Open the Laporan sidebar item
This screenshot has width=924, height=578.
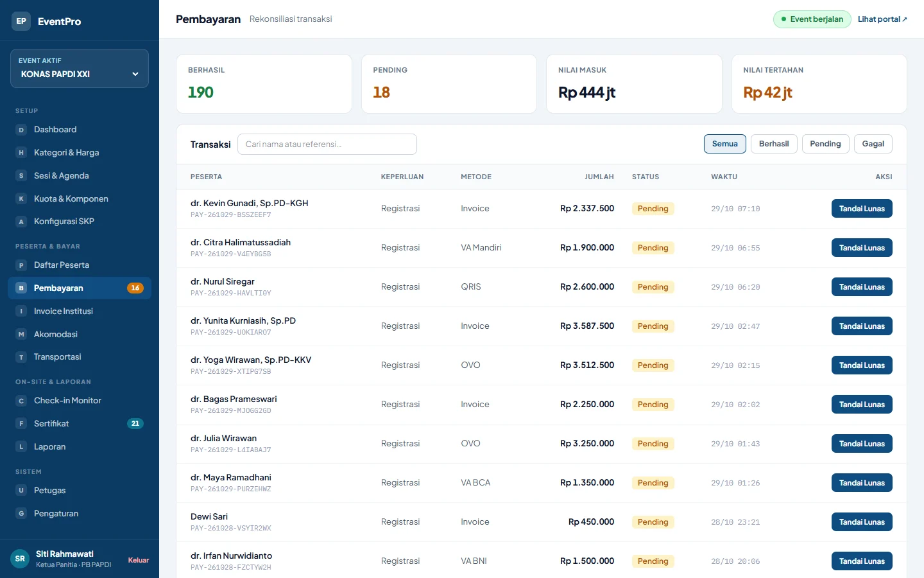(80, 447)
